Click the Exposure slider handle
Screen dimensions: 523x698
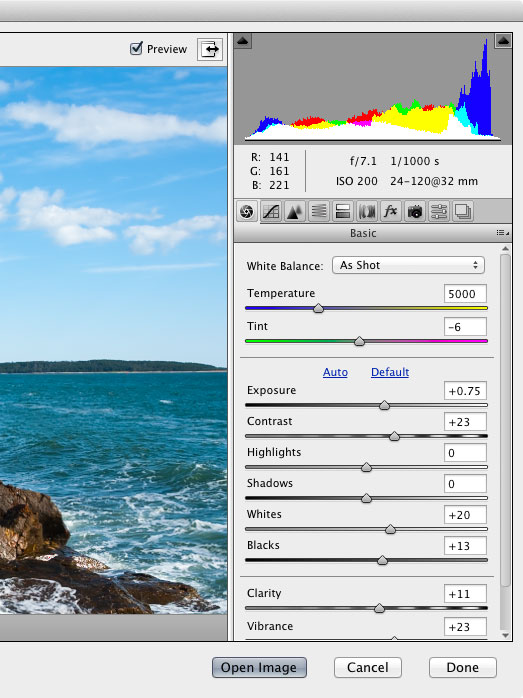click(x=385, y=405)
